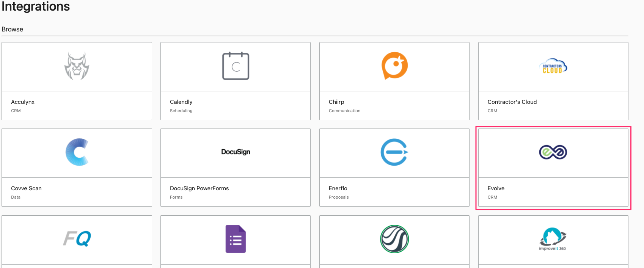644x268 pixels.
Task: Open the Acculynx lynx logo
Action: pos(77,66)
